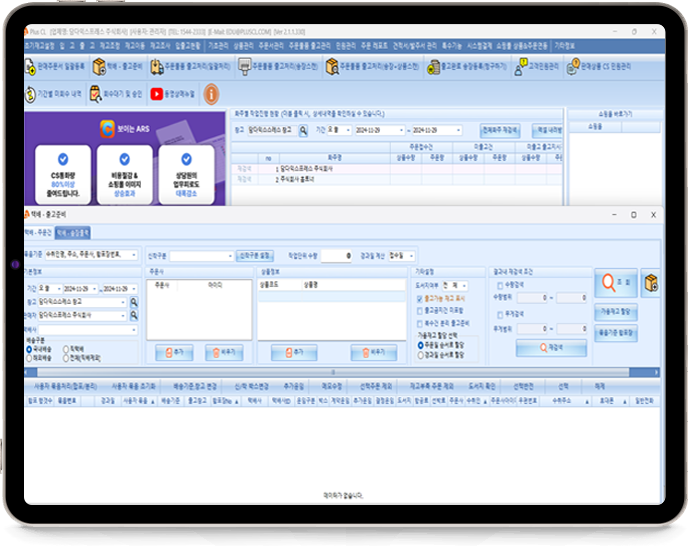Click the horizontal scrollbar above the grid

pyautogui.click(x=333, y=373)
